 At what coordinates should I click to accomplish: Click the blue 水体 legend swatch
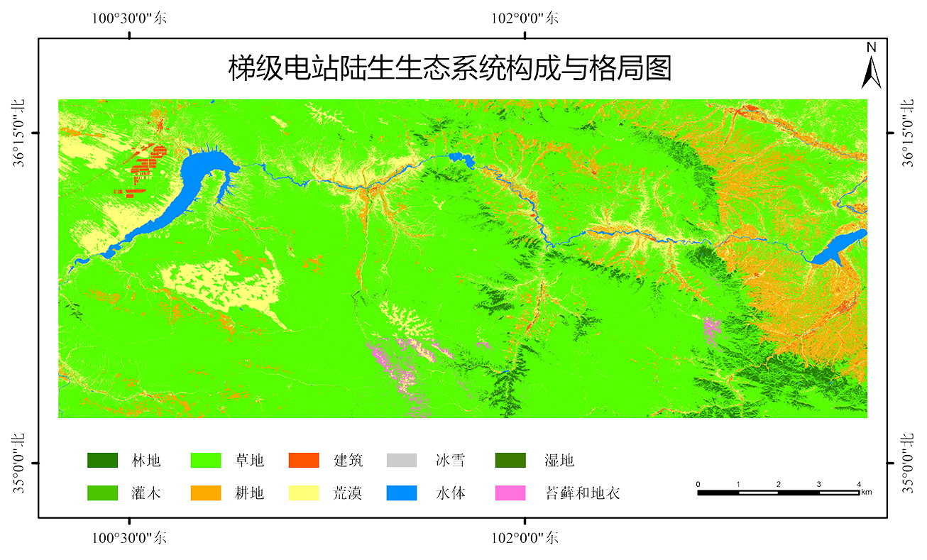click(x=401, y=493)
